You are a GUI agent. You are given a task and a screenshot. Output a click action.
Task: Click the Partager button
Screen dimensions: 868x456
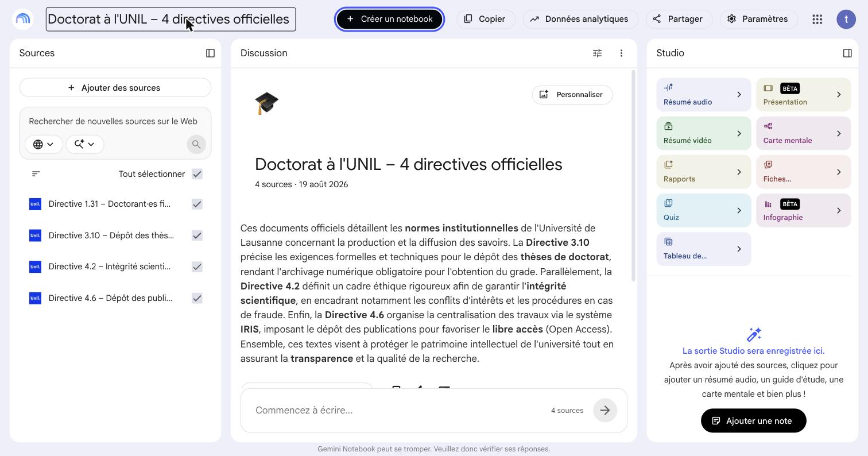tap(679, 19)
